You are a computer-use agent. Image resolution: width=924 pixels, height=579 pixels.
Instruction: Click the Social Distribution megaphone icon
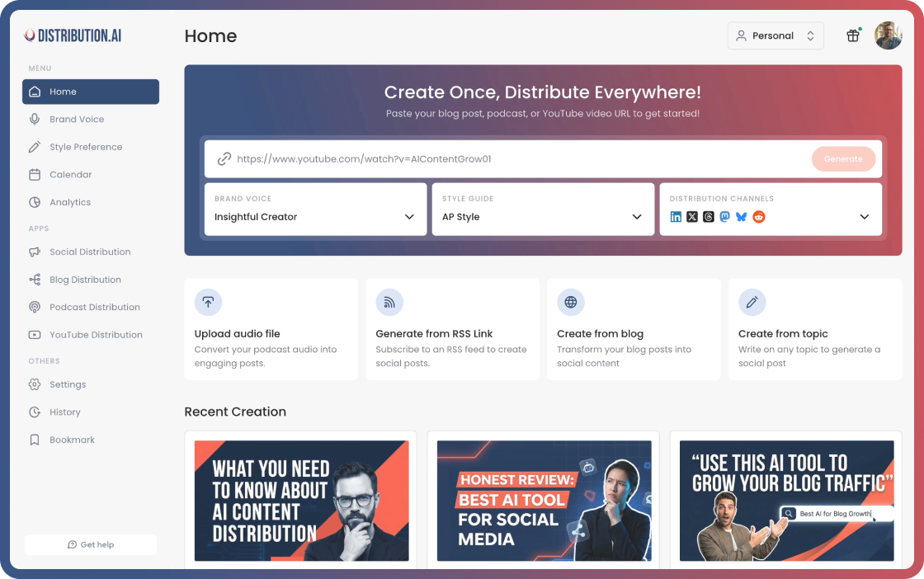pyautogui.click(x=35, y=252)
